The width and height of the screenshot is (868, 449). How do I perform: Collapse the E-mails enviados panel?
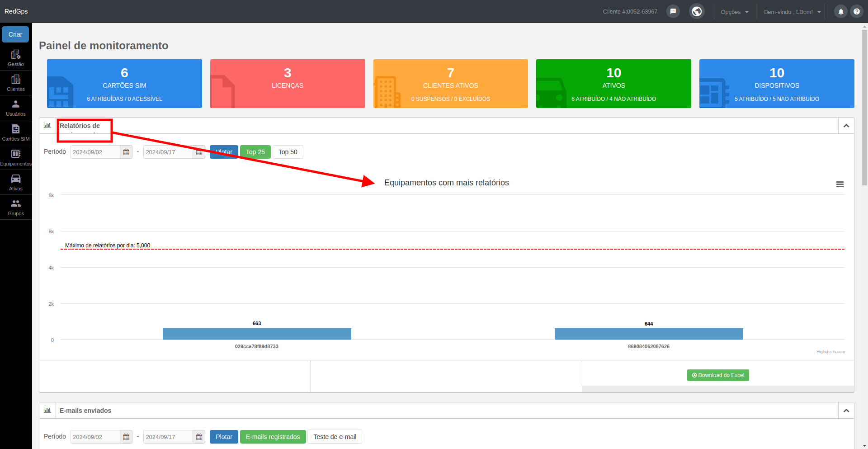[x=846, y=411]
